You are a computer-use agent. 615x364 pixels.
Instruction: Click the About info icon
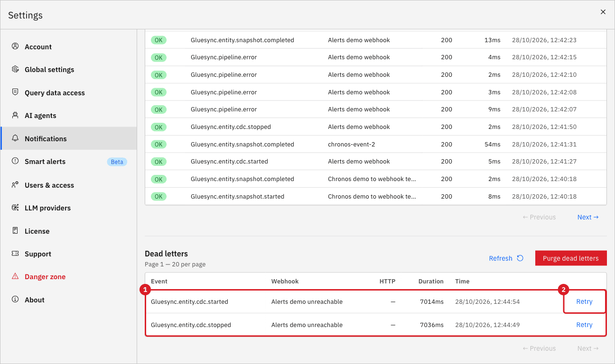pos(15,300)
